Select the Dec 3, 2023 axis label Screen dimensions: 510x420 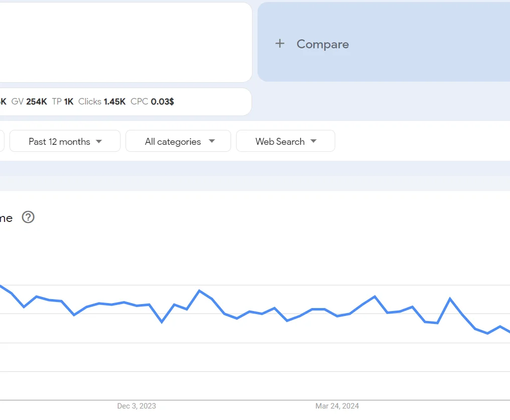[136, 406]
